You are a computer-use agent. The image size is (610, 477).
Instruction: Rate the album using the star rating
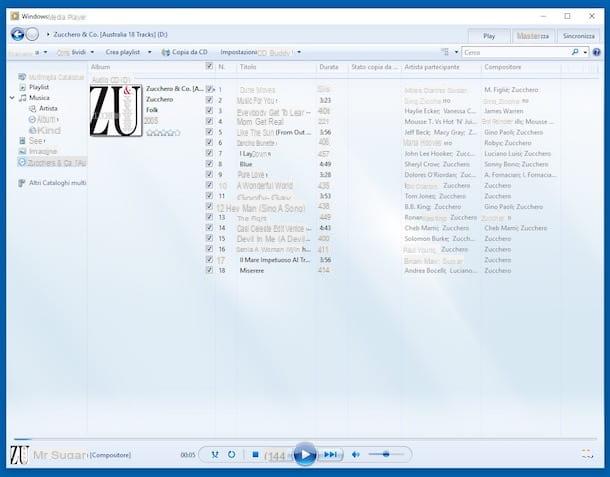(163, 133)
